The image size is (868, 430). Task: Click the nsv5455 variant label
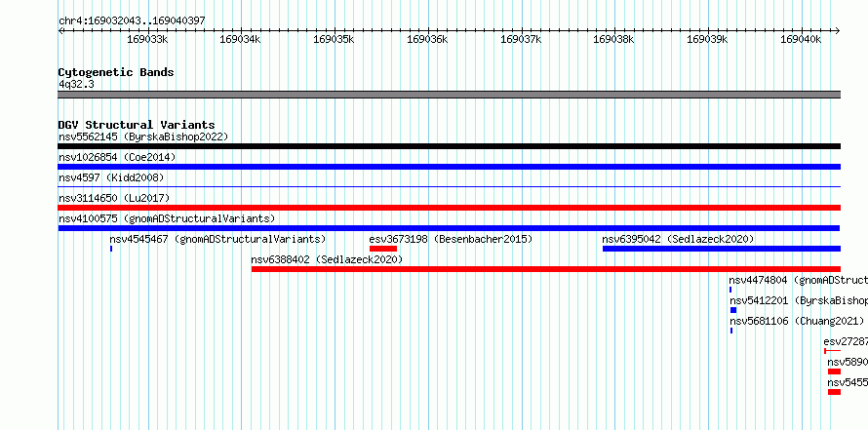coord(848,382)
